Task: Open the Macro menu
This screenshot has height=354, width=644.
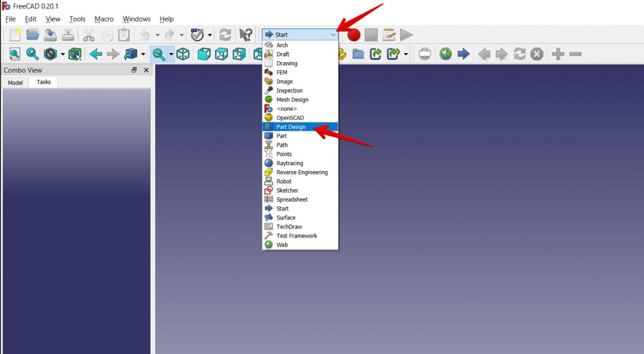Action: pos(104,19)
